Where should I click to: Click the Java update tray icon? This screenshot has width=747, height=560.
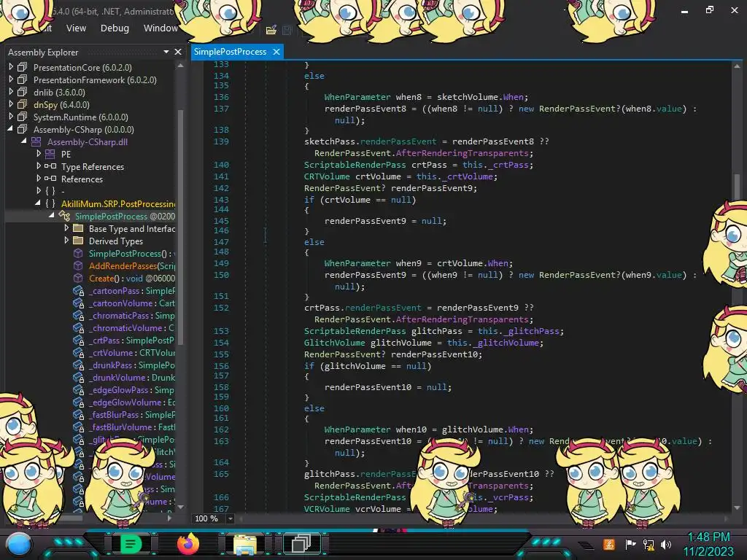point(609,544)
